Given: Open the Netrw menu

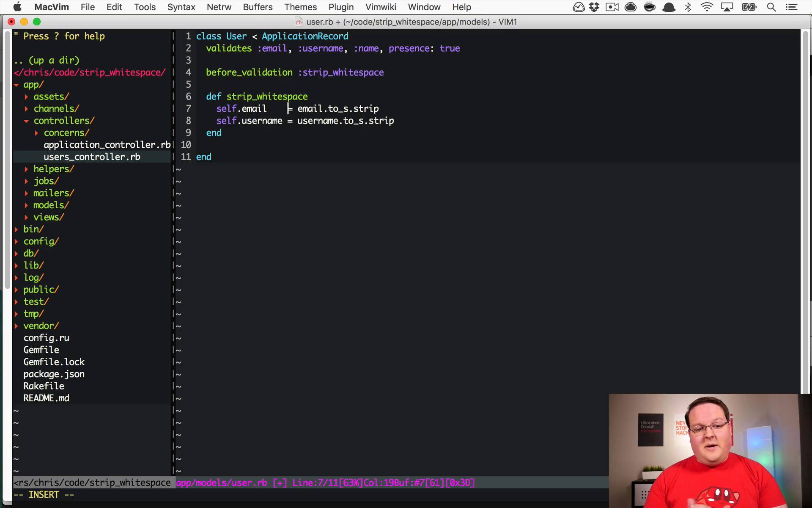Looking at the screenshot, I should coord(219,7).
